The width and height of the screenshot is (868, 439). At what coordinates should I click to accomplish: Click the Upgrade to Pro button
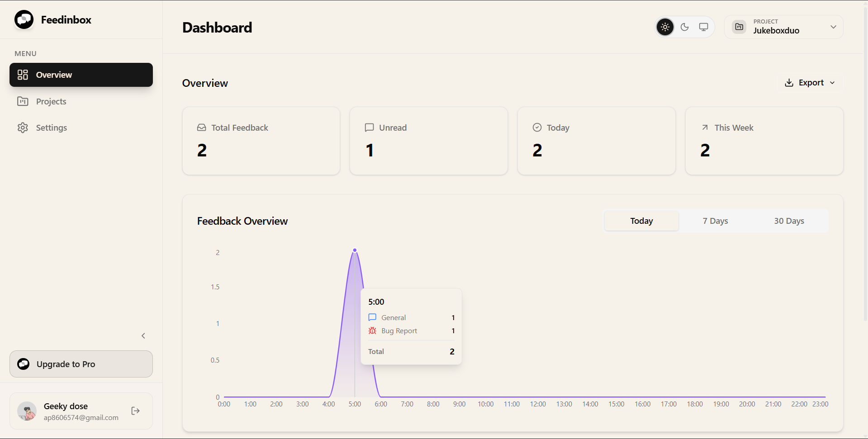(81, 364)
